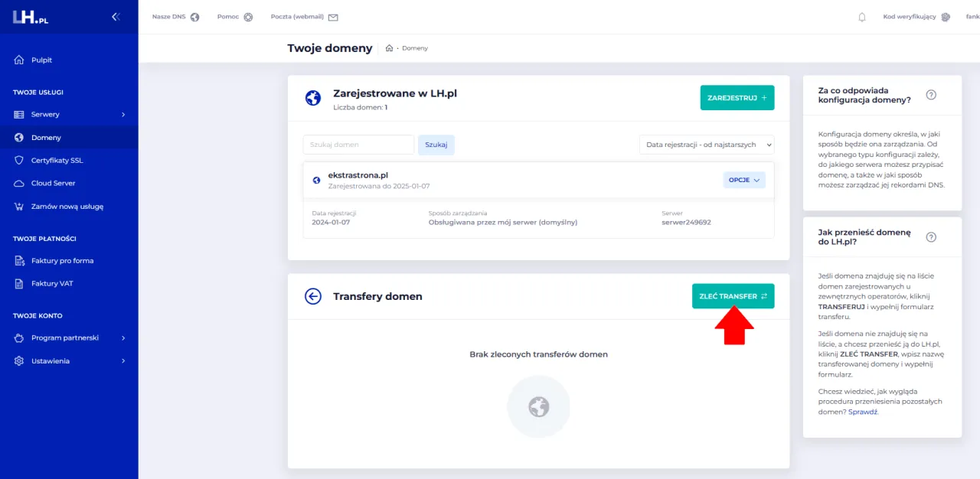This screenshot has height=479, width=980.
Task: Click the lifebuoy icon beside Pomoc
Action: coord(248,17)
